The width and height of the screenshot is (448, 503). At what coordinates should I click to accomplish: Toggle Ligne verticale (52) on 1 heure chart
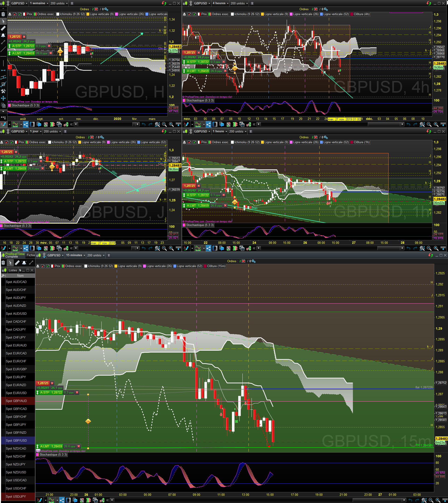click(x=334, y=142)
